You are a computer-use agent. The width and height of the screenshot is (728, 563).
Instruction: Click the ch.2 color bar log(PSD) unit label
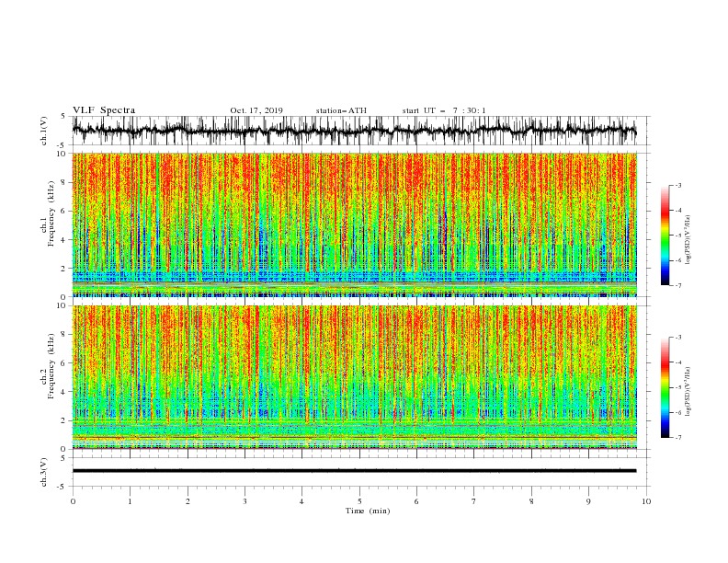pyautogui.click(x=688, y=391)
